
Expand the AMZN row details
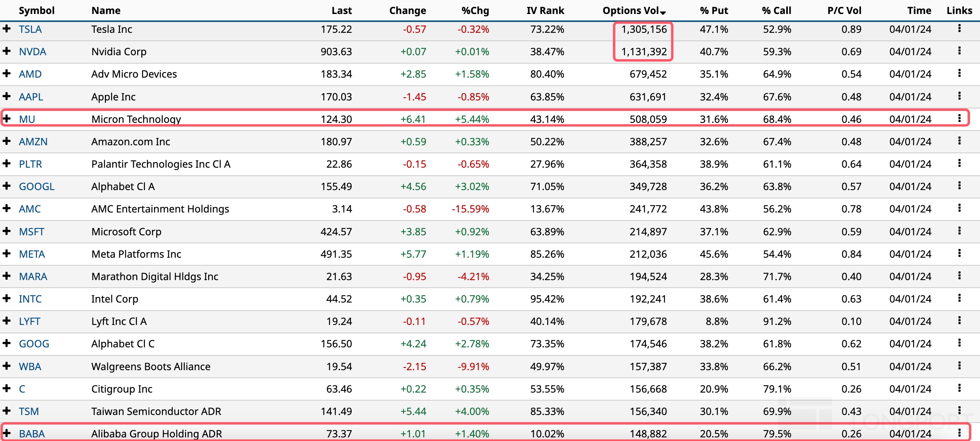[x=6, y=141]
